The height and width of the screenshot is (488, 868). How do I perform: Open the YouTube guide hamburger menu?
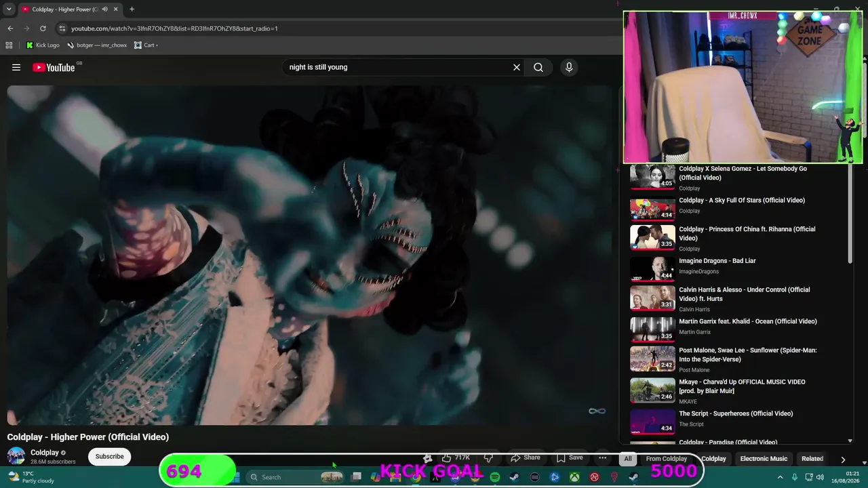(16, 67)
